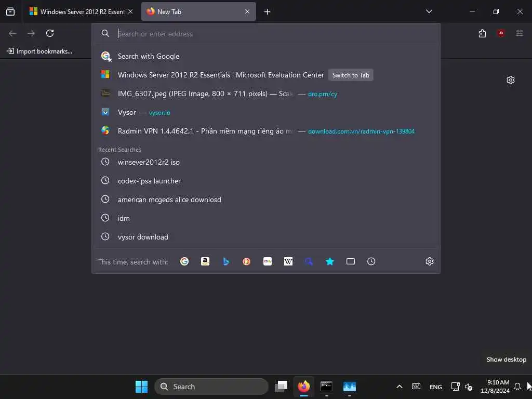Choose Search with Google suggestion

[x=266, y=56]
